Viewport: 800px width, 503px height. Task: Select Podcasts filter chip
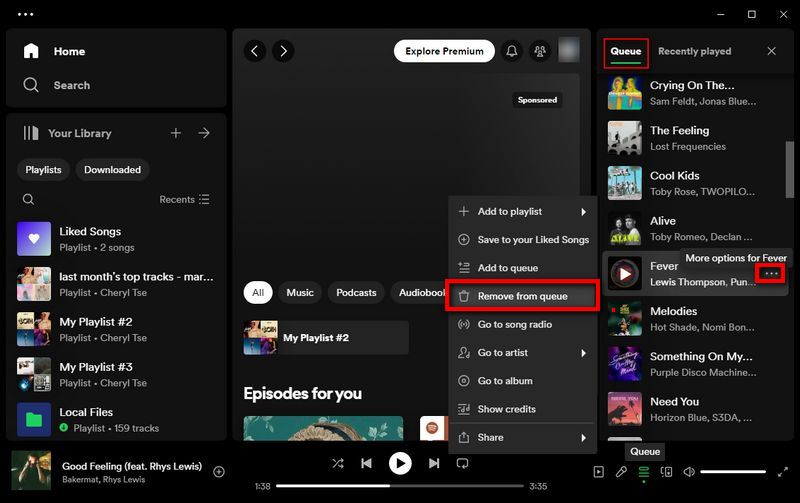[x=356, y=293]
